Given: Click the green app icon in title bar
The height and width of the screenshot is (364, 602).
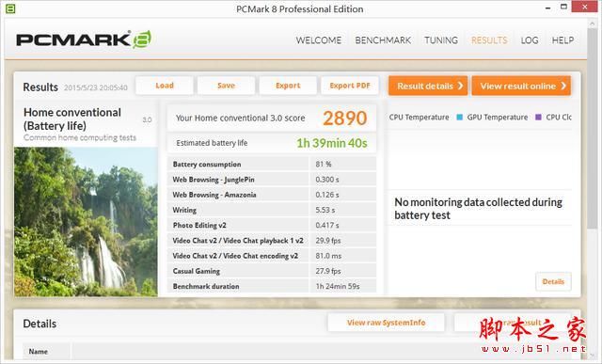Looking at the screenshot, I should coord(10,8).
